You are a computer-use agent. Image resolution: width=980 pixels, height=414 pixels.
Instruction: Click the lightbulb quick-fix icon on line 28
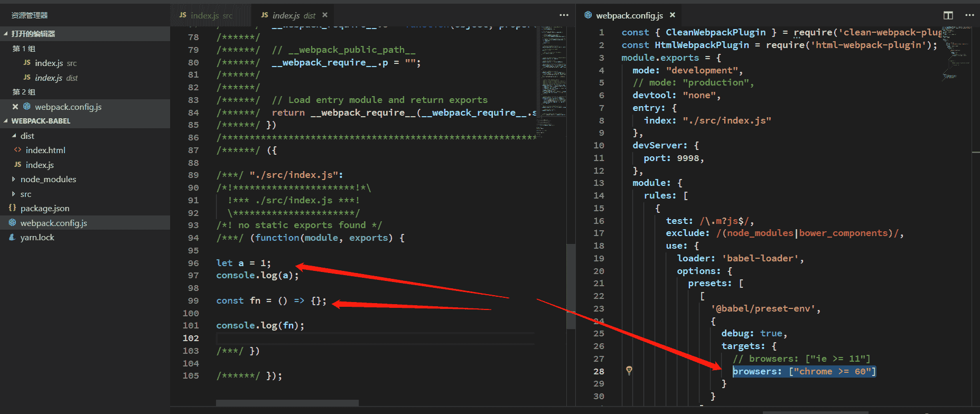coord(629,371)
